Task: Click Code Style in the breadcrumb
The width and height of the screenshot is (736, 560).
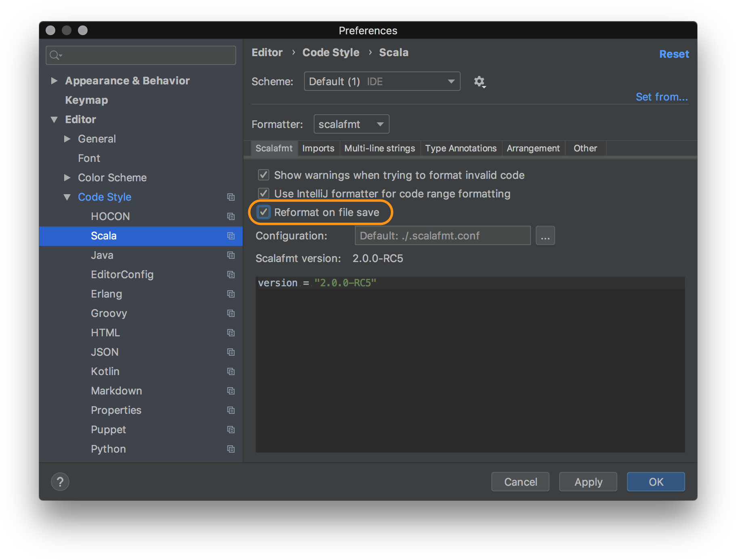Action: [331, 52]
